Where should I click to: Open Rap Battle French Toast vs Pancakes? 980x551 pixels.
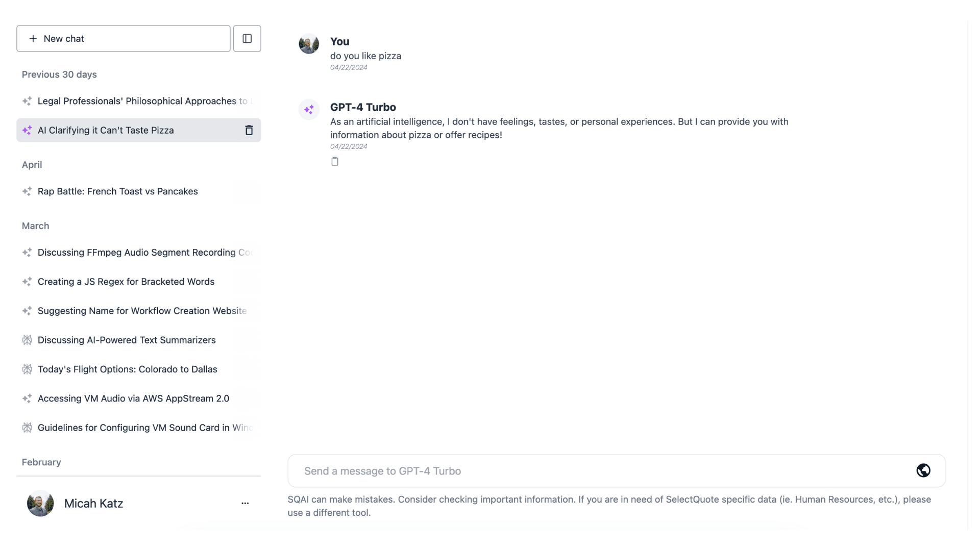(139, 191)
